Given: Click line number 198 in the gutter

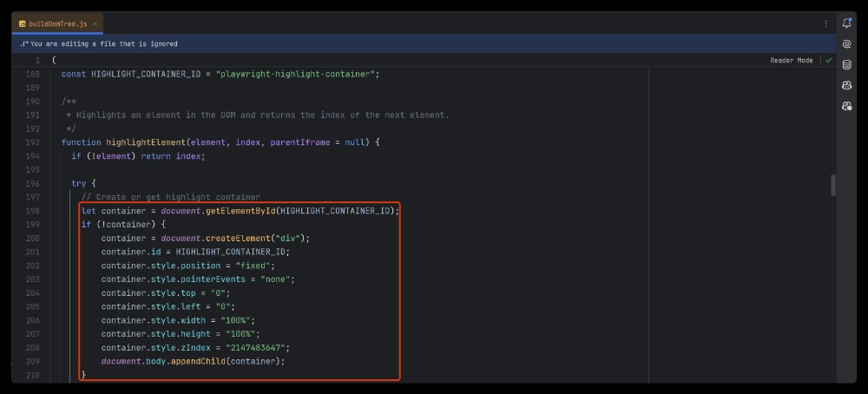Looking at the screenshot, I should [x=32, y=211].
